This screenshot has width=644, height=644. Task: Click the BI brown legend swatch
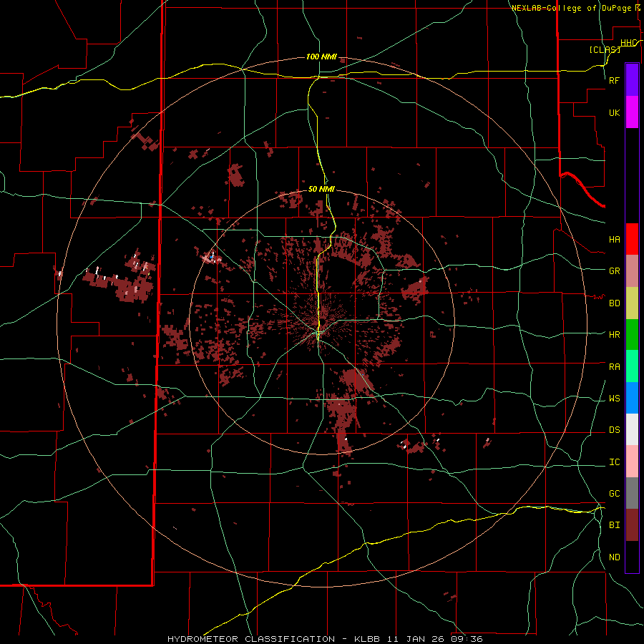pos(632,525)
